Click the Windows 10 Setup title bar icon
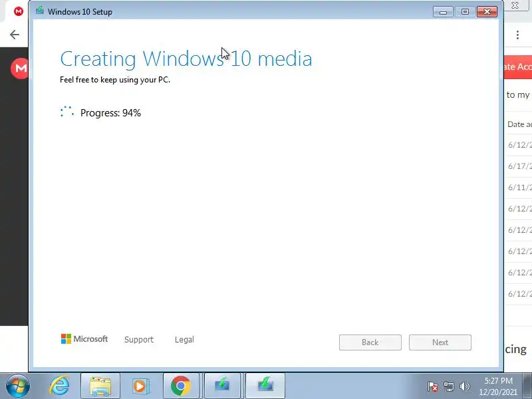532x399 pixels. [x=40, y=10]
